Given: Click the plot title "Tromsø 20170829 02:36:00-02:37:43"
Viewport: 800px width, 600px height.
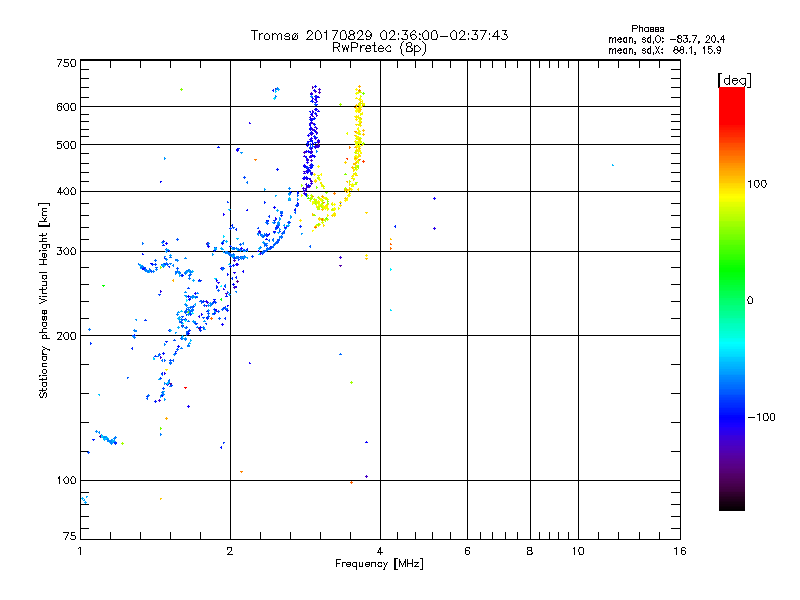Looking at the screenshot, I should tap(379, 35).
